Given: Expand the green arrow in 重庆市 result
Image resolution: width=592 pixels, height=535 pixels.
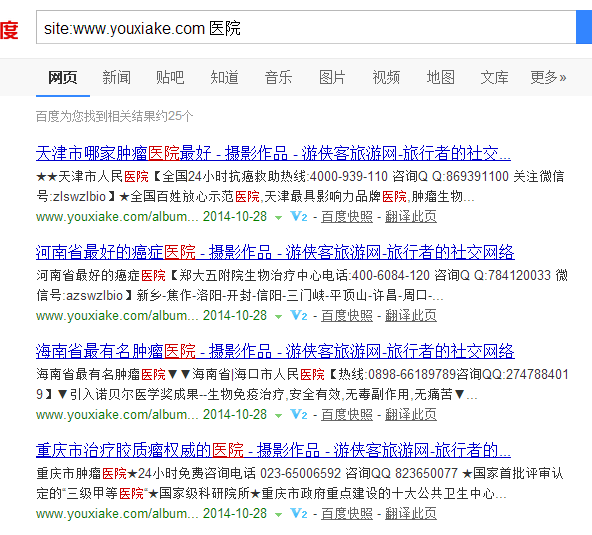Looking at the screenshot, I should [278, 515].
